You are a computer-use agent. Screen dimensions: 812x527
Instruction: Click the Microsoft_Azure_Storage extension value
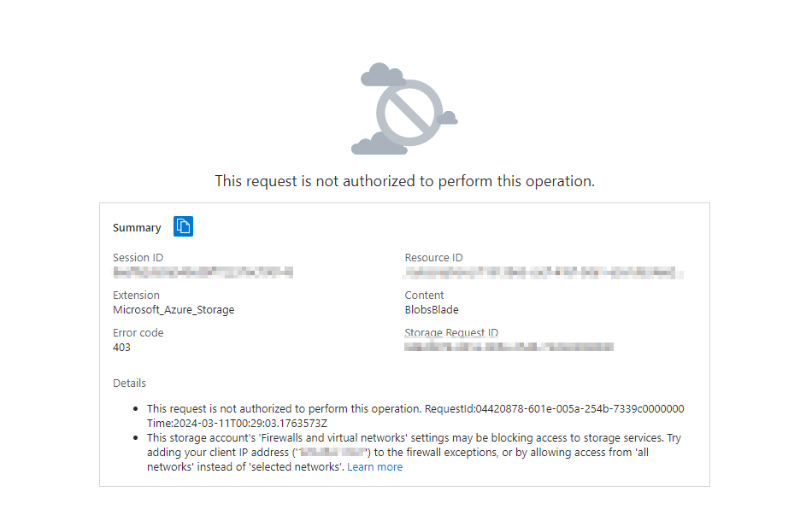[x=174, y=309]
